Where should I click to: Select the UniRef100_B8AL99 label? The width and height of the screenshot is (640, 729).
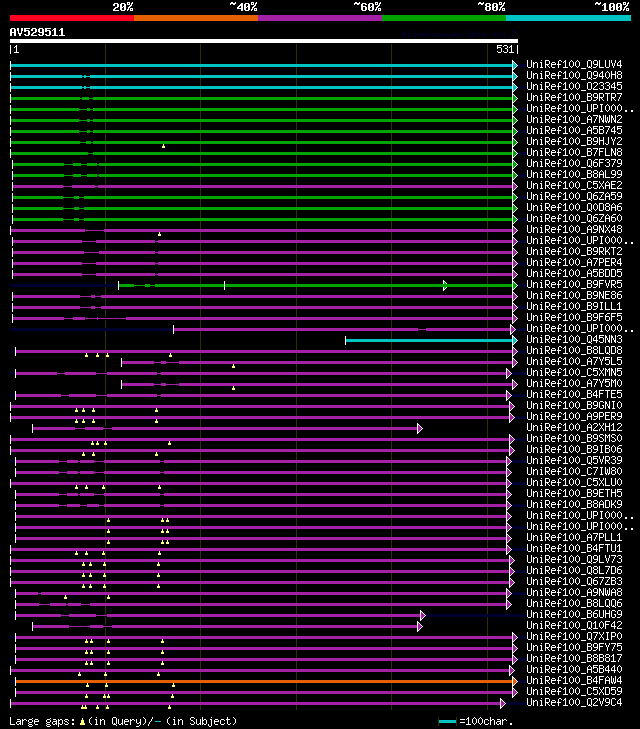tap(574, 174)
